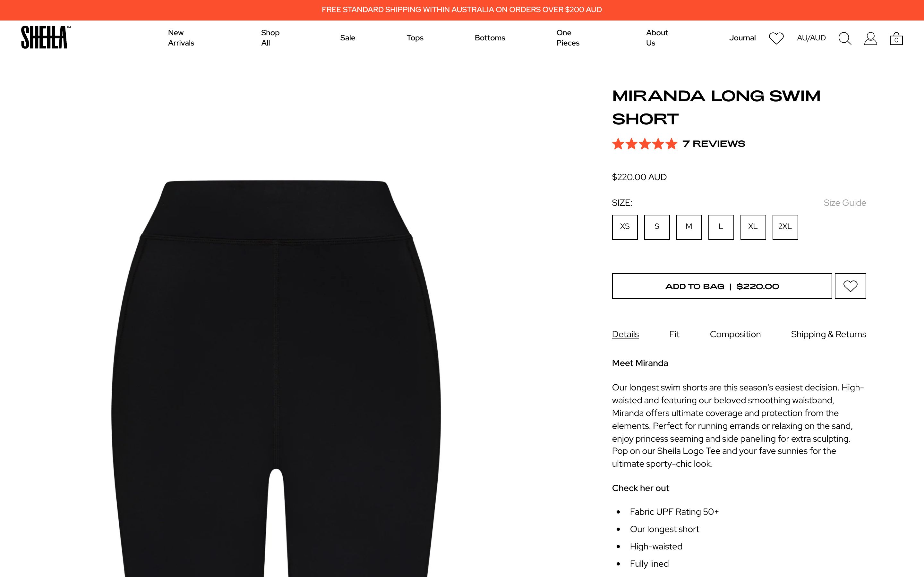Open the shopping bag icon
Image resolution: width=924 pixels, height=577 pixels.
(896, 38)
